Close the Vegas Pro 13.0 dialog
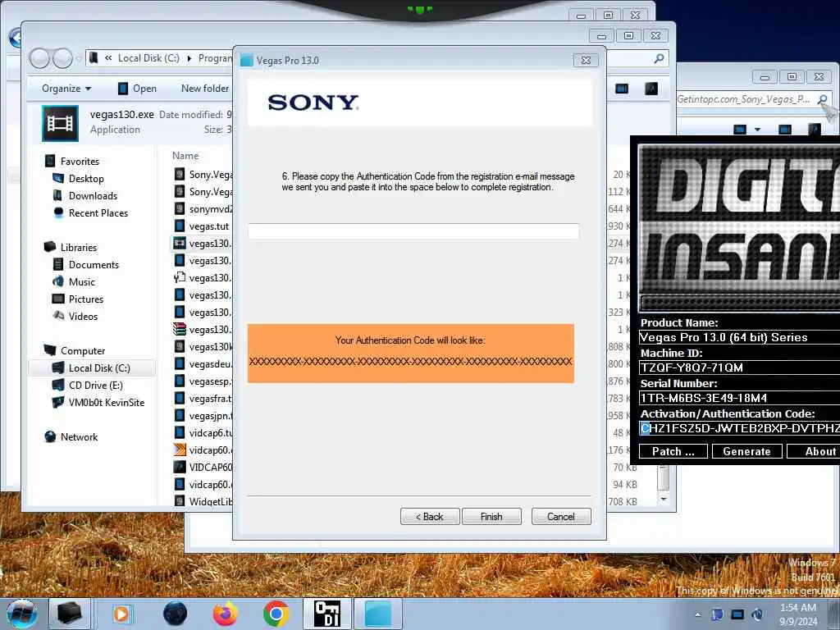The width and height of the screenshot is (840, 630). (x=586, y=60)
